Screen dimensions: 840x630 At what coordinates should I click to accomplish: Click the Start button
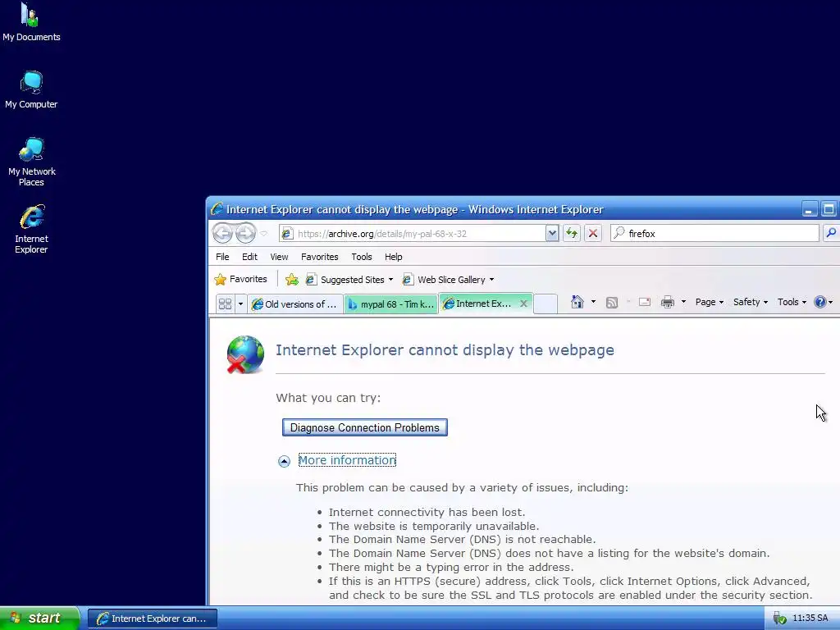(39, 618)
